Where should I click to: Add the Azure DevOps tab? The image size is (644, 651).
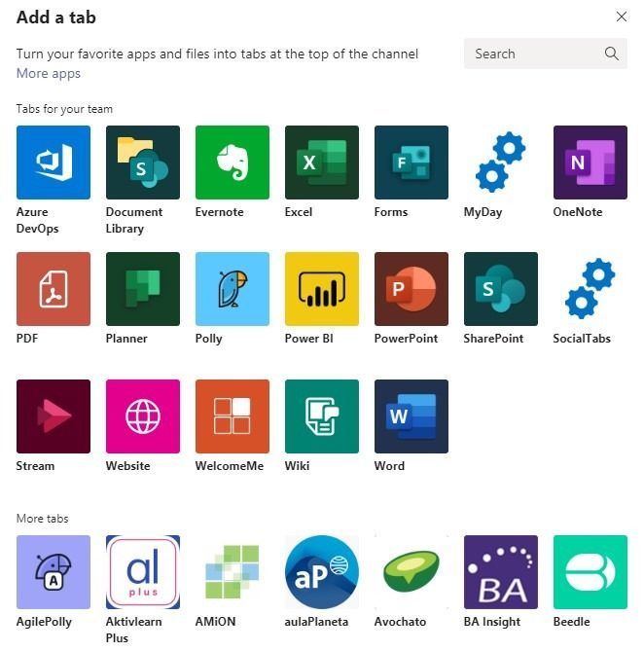point(54,163)
